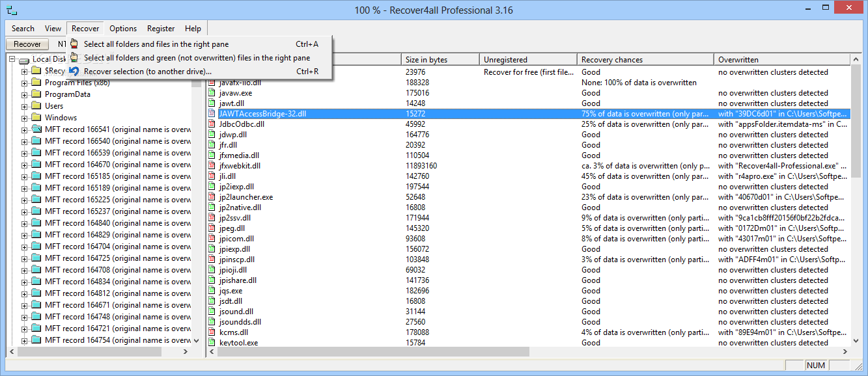Expand the MFT record 165185 node
The height and width of the screenshot is (376, 868).
tap(25, 176)
